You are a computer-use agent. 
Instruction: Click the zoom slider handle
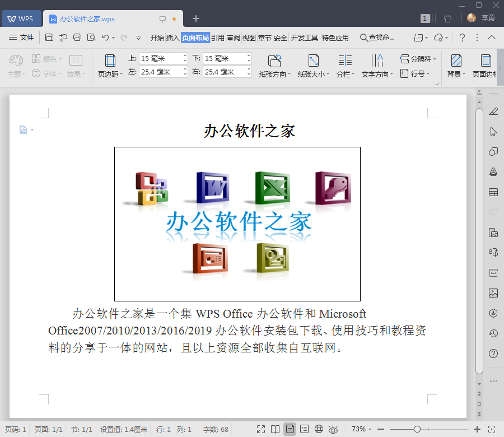coord(417,429)
